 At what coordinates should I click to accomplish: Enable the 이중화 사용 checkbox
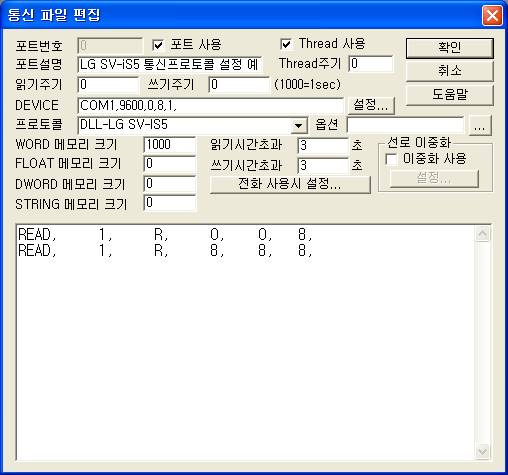391,159
